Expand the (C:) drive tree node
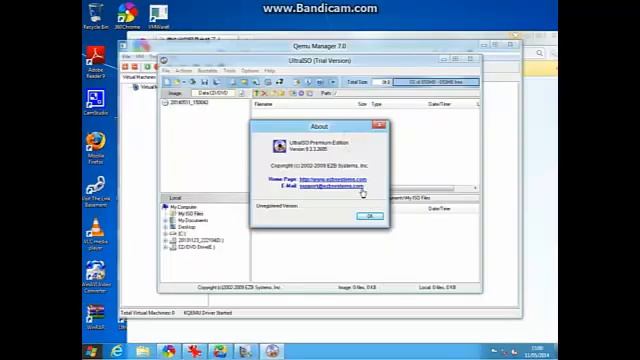Image resolution: width=640 pixels, height=360 pixels. (x=166, y=234)
